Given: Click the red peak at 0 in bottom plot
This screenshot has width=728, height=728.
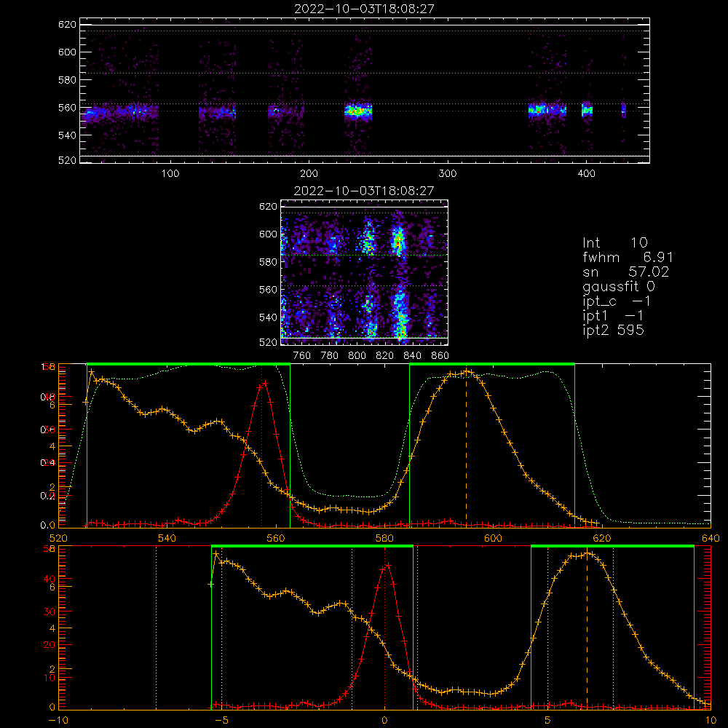Looking at the screenshot, I should click(387, 565).
